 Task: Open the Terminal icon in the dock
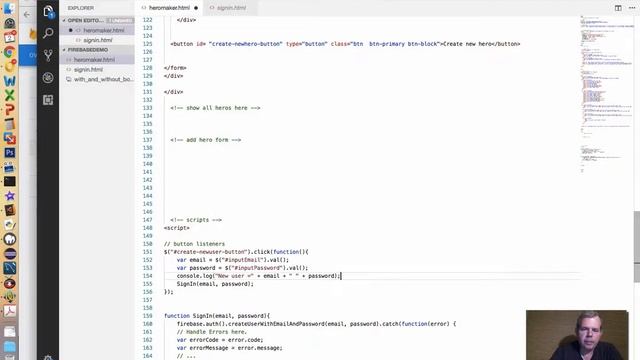point(9,181)
